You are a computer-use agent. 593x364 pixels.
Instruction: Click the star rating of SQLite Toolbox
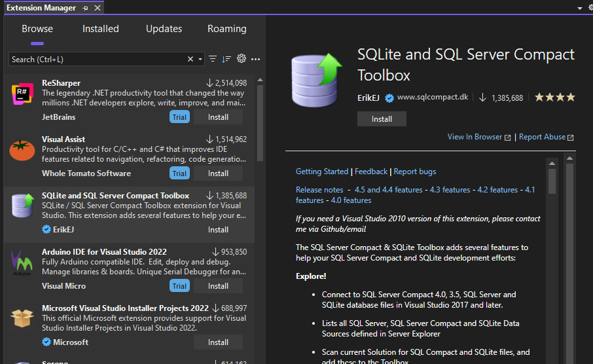click(x=554, y=98)
